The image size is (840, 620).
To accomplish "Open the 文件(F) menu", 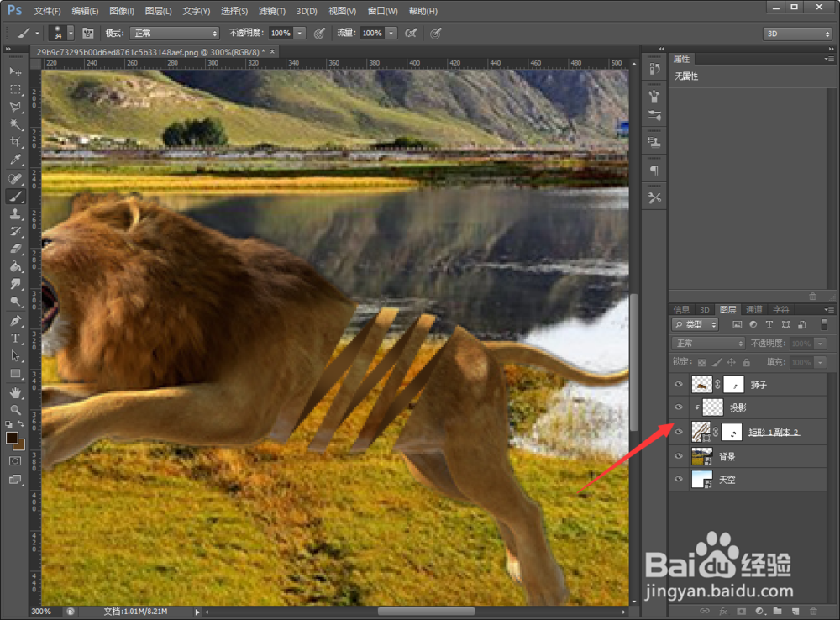I will click(x=47, y=11).
